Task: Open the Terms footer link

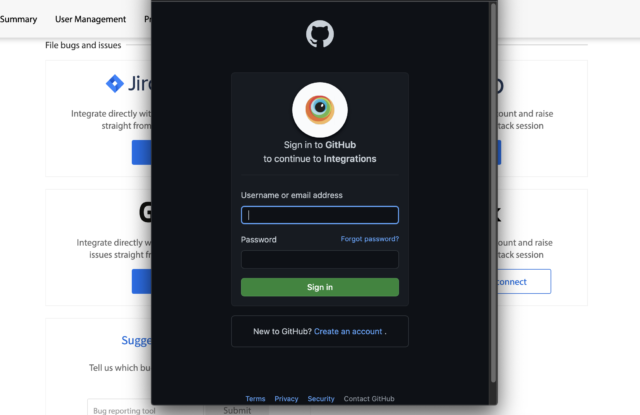Action: [255, 399]
